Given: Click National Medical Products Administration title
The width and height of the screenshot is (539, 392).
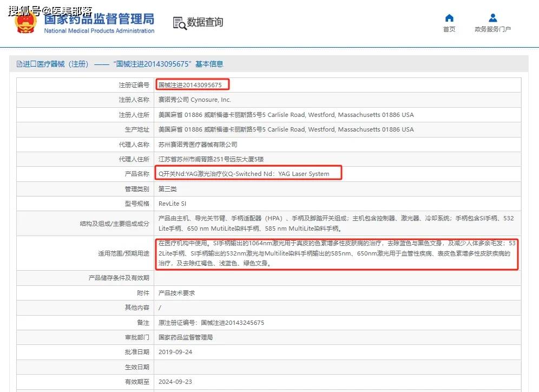Looking at the screenshot, I should 99,31.
